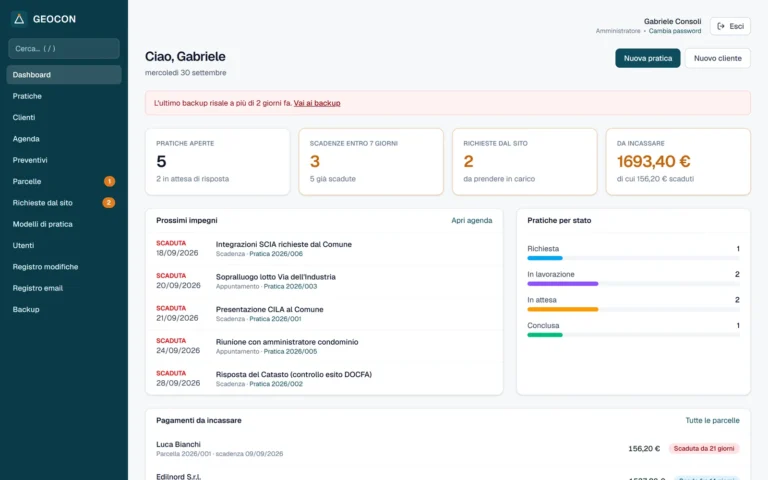Open the Richieste dal sito summary card
Image resolution: width=768 pixels, height=480 pixels.
[525, 162]
